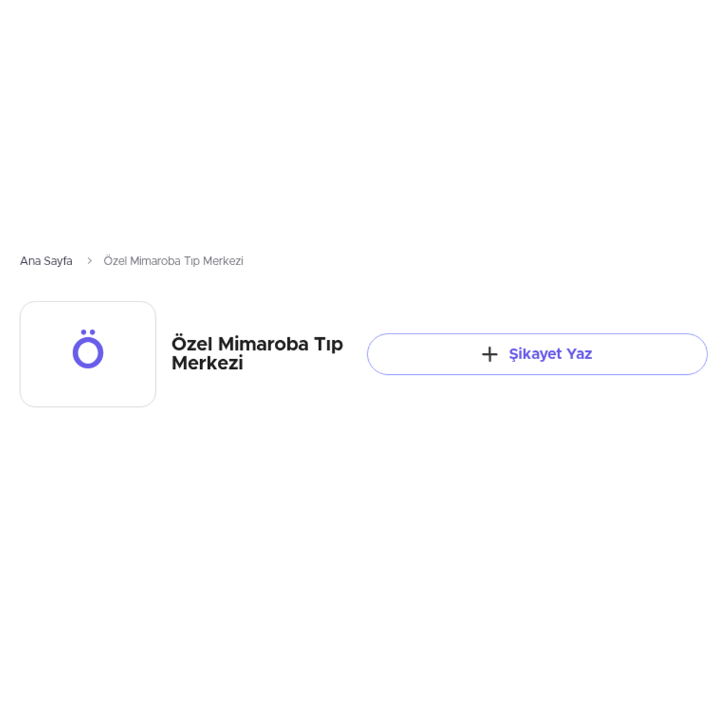Click the word "Merkezi" in the title
The width and height of the screenshot is (728, 728).
[207, 363]
